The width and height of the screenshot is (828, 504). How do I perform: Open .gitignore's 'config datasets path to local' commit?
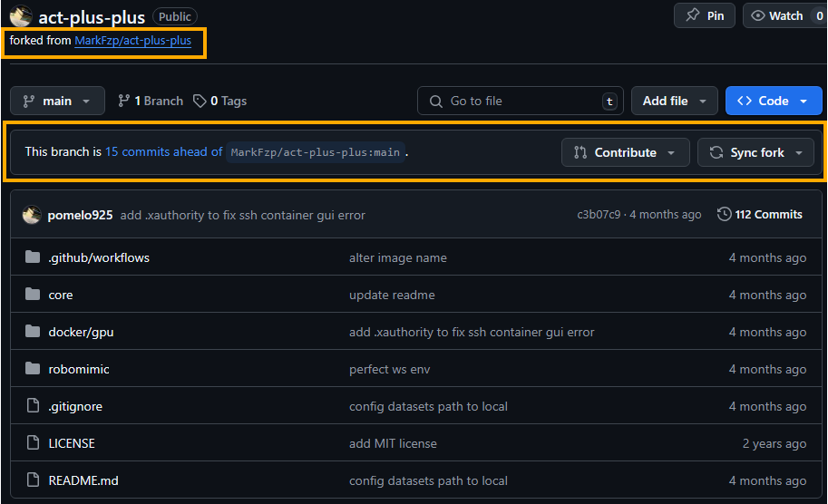(428, 406)
